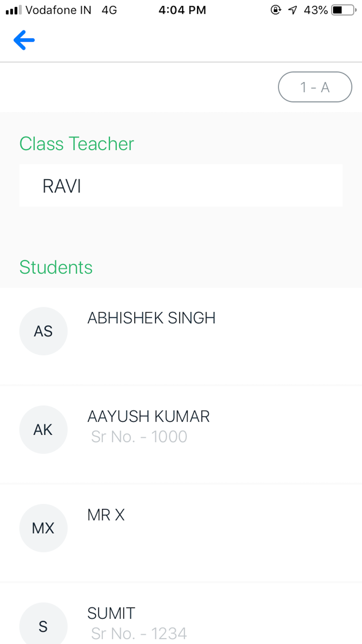Open student AAYUSH KUMAR
The height and width of the screenshot is (644, 362).
[x=148, y=417]
